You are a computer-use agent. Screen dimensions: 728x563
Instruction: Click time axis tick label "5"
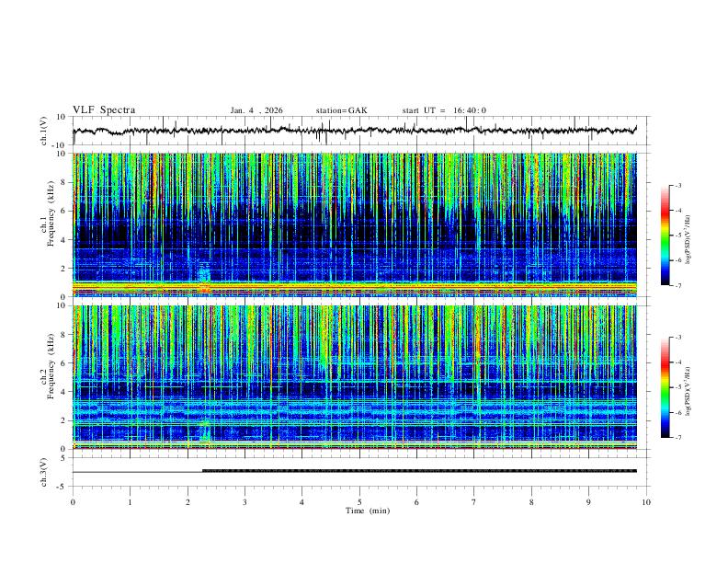(359, 502)
